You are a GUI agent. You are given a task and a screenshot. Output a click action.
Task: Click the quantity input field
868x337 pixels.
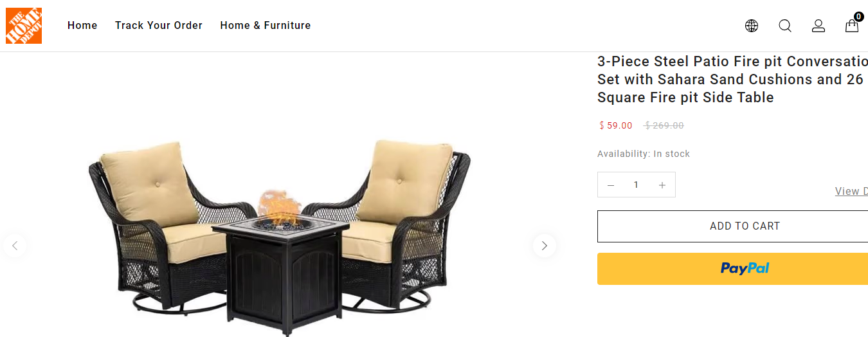[637, 185]
